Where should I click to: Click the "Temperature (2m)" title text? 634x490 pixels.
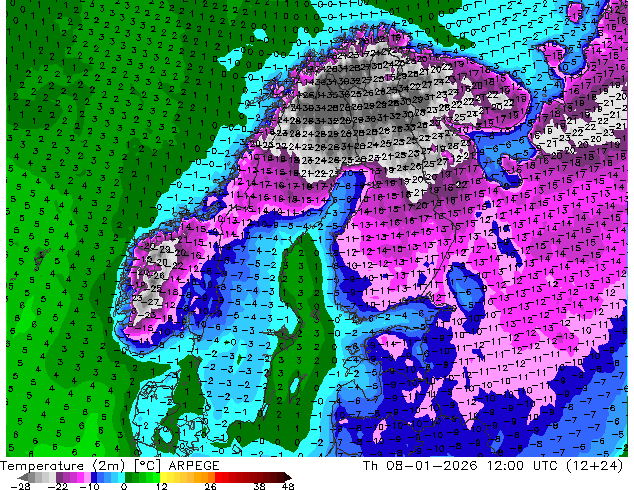tap(63, 466)
